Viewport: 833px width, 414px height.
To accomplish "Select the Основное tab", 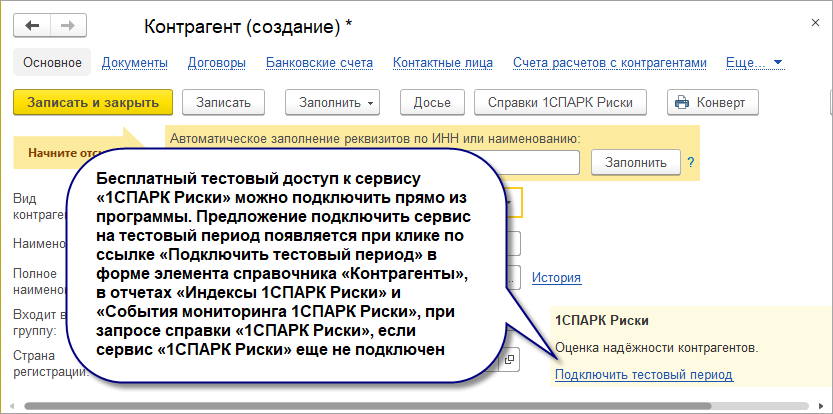I will pos(52,63).
